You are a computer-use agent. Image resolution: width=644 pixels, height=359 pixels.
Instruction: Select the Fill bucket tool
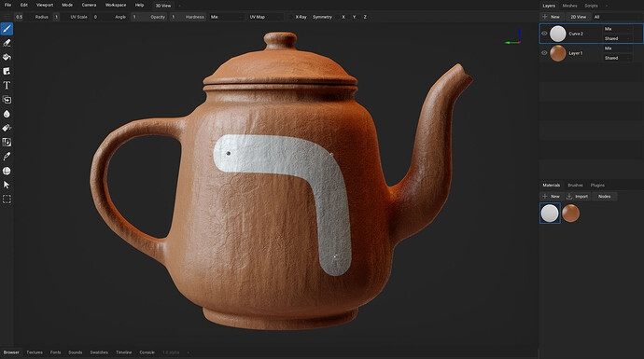(7, 57)
